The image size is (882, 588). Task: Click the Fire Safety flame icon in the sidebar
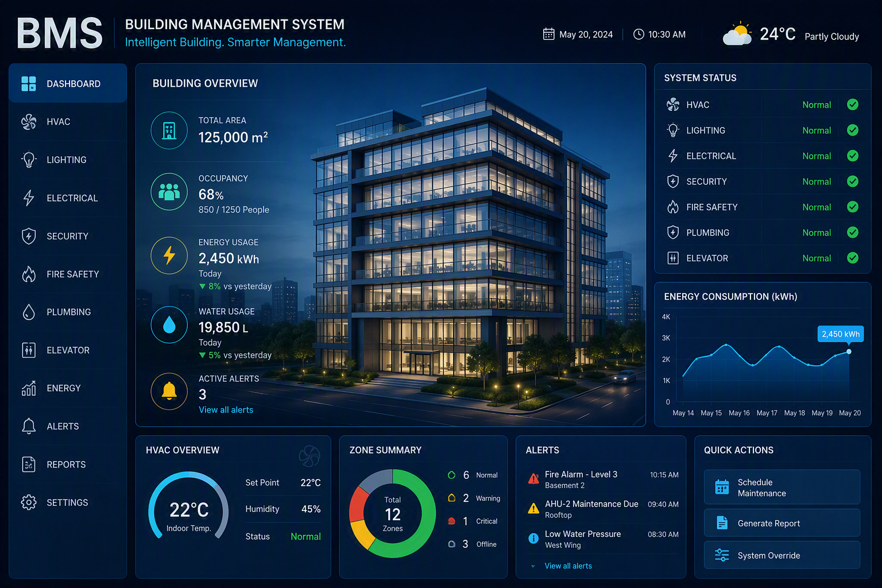tap(29, 274)
